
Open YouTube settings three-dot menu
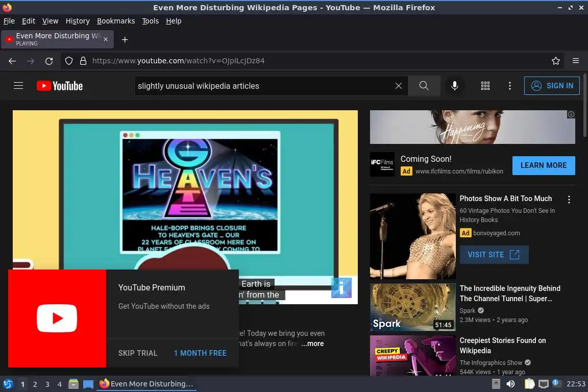point(509,86)
